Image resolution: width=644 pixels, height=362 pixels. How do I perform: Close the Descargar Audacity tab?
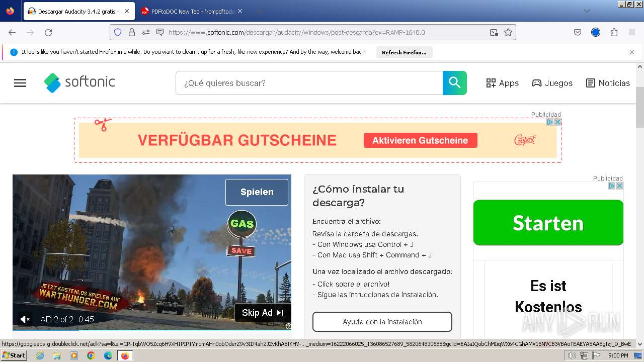tap(127, 11)
